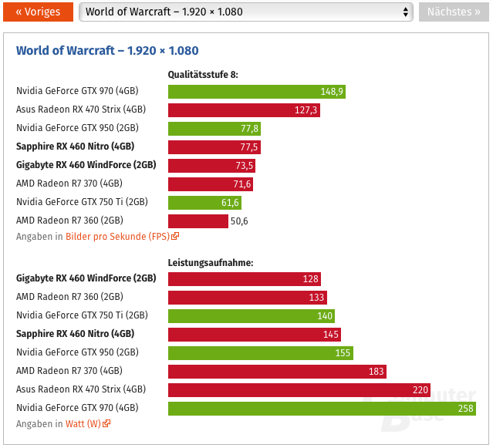The width and height of the screenshot is (493, 448).
Task: Click AMD Radeon R7 360 label in FPS chart
Action: coord(69,221)
